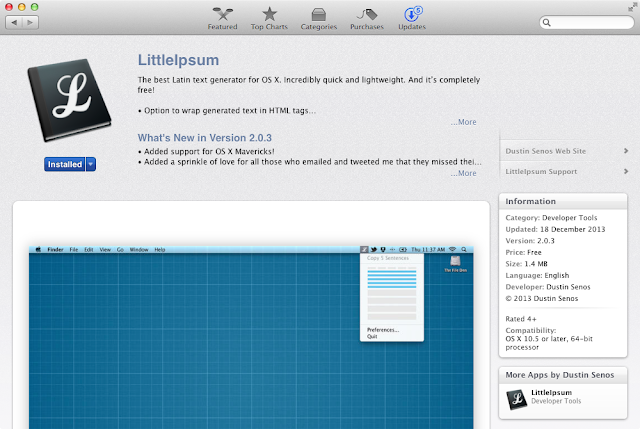
Task: Click Category: Developer Tools text
Action: tap(551, 218)
